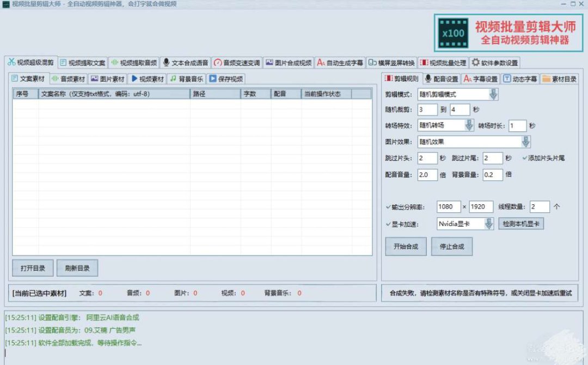Screen dimensions: 588x365
Task: Expand the 转场特效 dropdown list
Action: pyautogui.click(x=469, y=125)
